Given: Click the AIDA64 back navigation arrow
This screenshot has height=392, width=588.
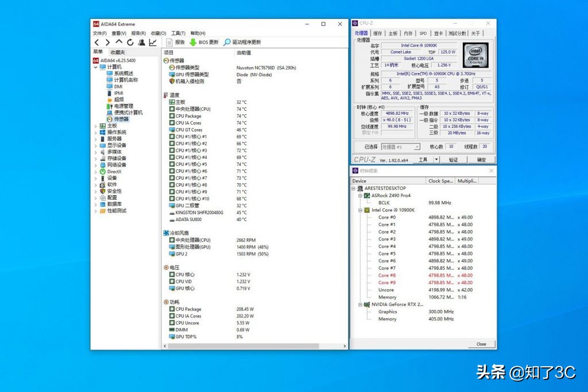Looking at the screenshot, I should (96, 42).
